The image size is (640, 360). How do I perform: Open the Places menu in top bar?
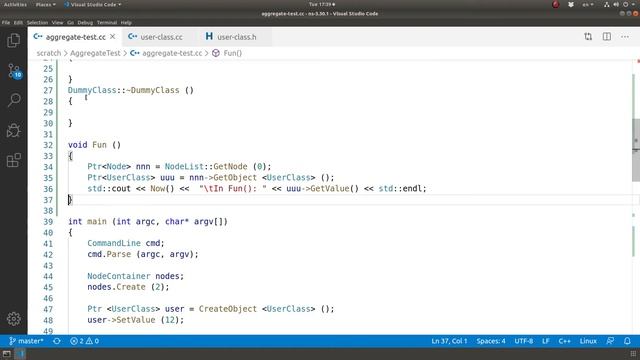coord(45,4)
